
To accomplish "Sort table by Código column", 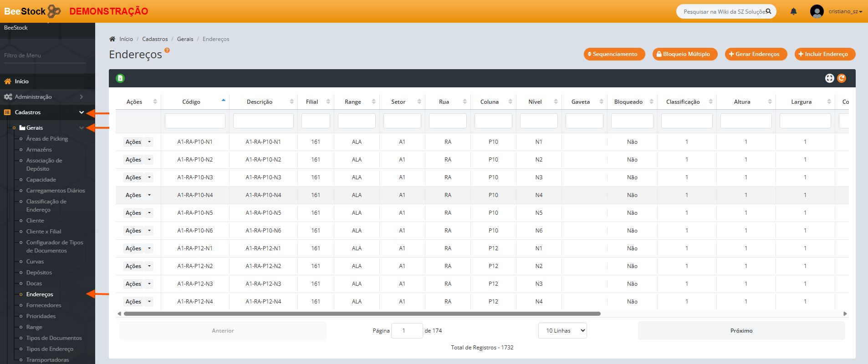I will [x=191, y=102].
